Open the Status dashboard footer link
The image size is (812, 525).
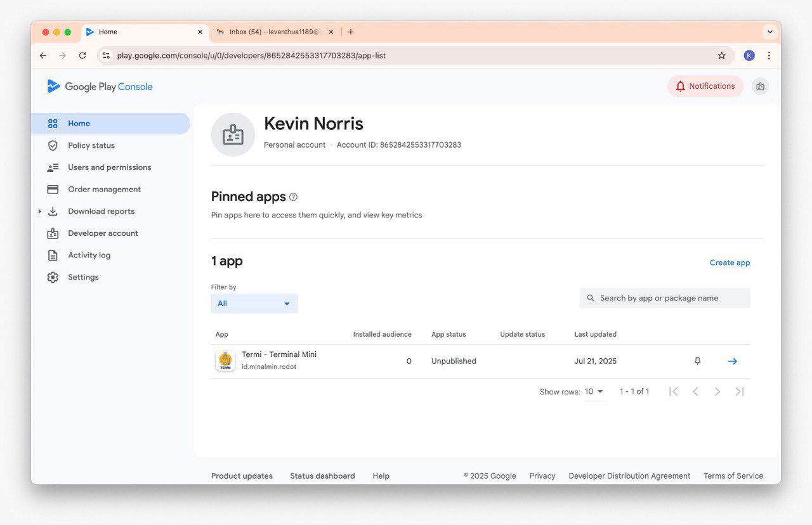point(322,476)
